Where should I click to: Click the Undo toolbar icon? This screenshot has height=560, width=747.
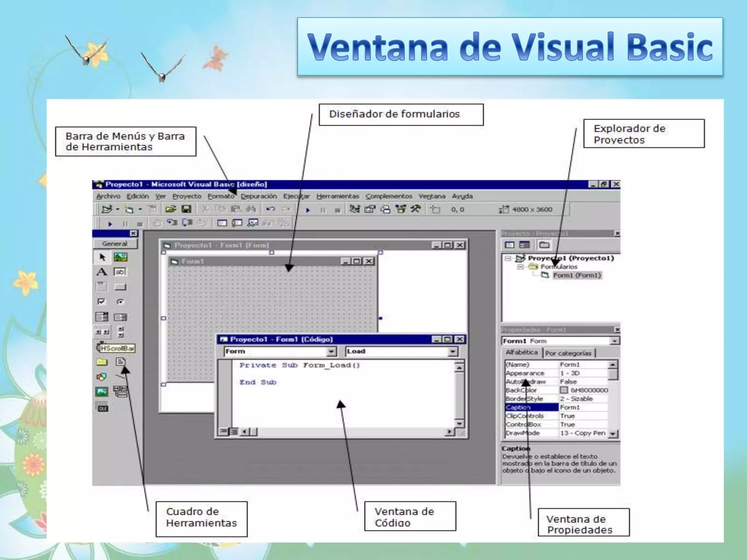[x=270, y=209]
